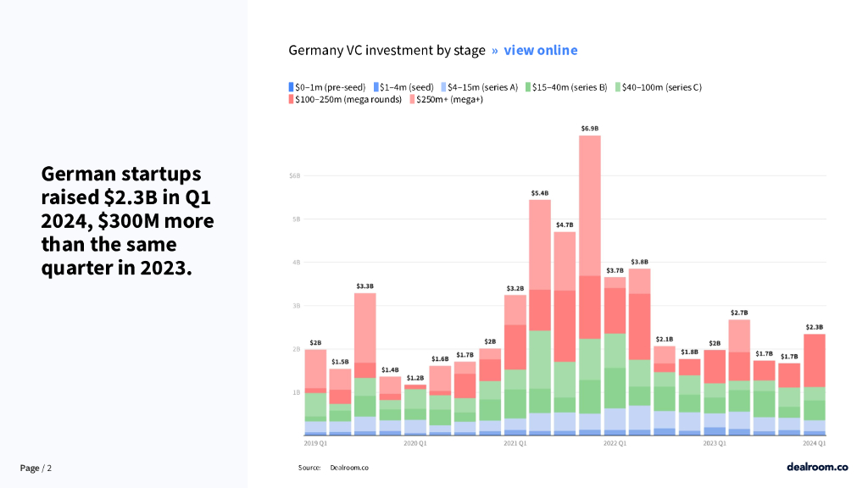Viewport: 868px width, 488px height.
Task: Click the $3.3B bar label in 2019
Action: [364, 286]
